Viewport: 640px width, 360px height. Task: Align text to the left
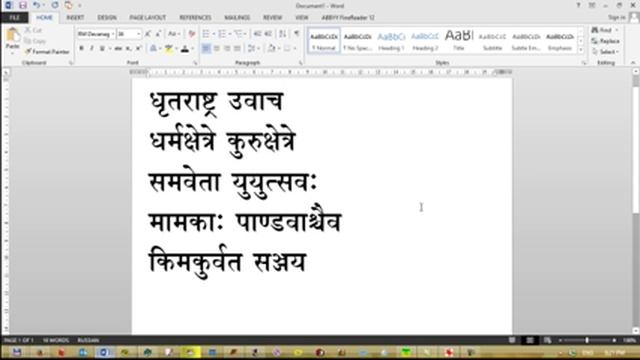tap(206, 49)
